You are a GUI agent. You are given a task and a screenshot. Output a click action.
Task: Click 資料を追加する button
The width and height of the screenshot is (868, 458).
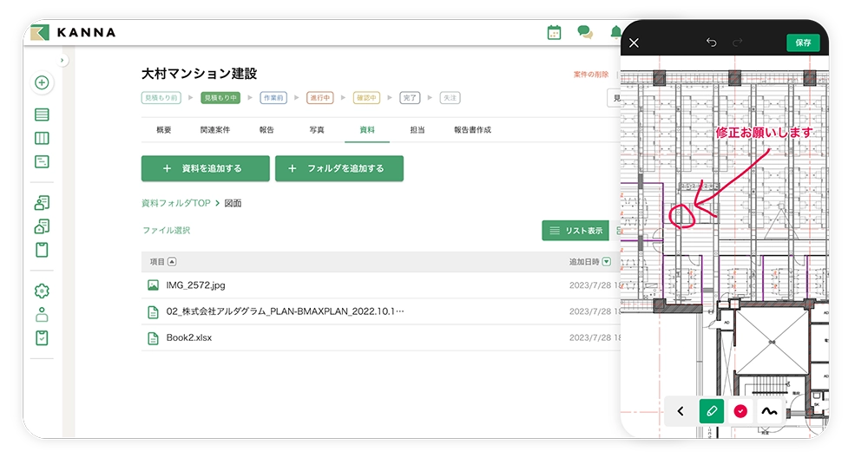pyautogui.click(x=206, y=168)
